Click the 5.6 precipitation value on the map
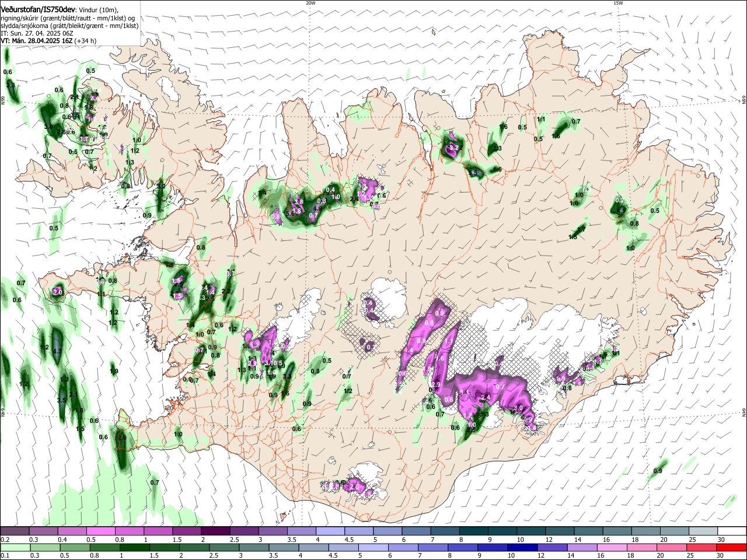This screenshot has width=747, height=560. click(x=290, y=214)
